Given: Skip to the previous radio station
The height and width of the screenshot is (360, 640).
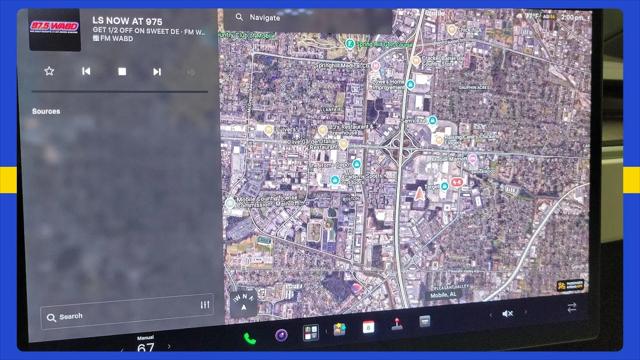Looking at the screenshot, I should [86, 71].
